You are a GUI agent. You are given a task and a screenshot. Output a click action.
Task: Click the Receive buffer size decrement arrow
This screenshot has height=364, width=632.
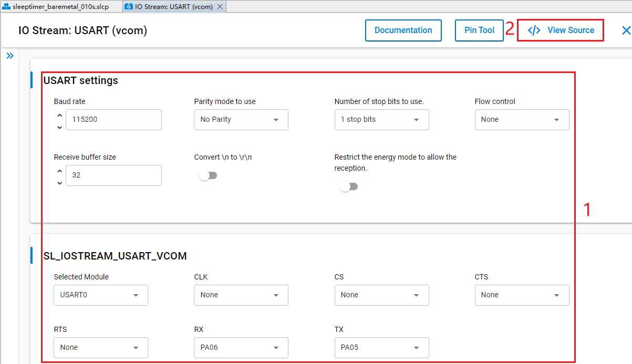[59, 183]
